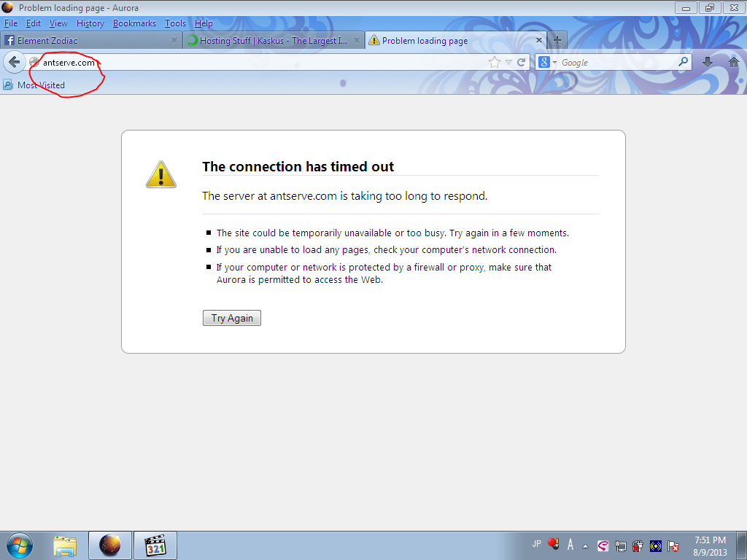Click the Try Again button
This screenshot has width=747, height=560.
coord(232,318)
